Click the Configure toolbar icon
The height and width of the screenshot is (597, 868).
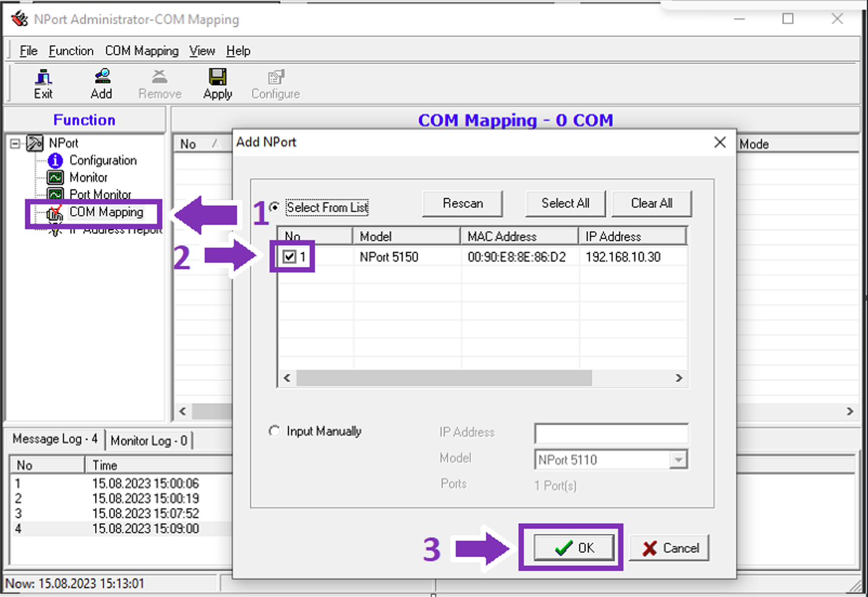coord(275,83)
